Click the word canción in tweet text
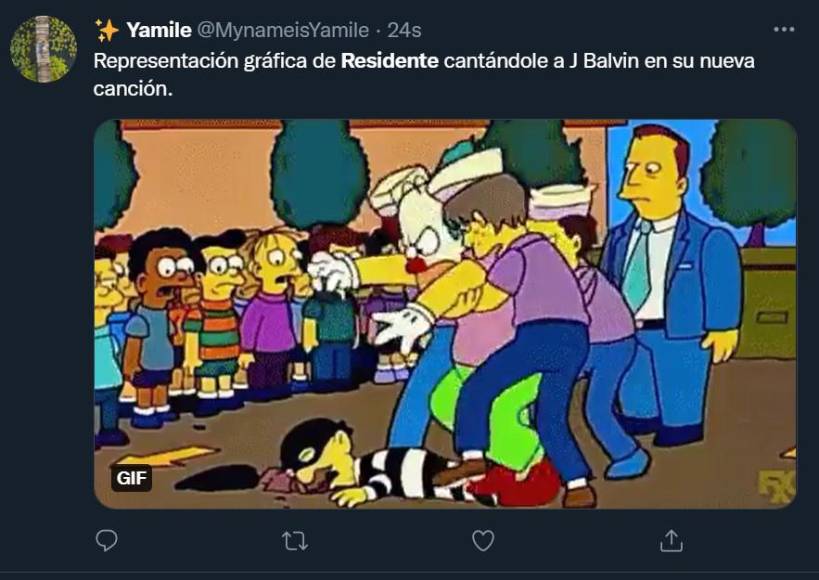 tap(133, 89)
